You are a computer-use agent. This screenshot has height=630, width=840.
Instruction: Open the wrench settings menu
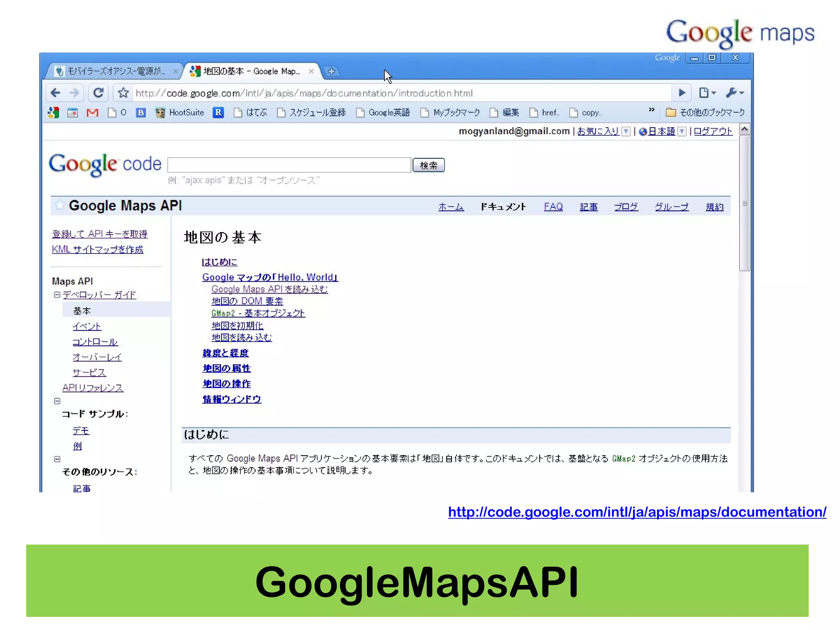(x=735, y=93)
